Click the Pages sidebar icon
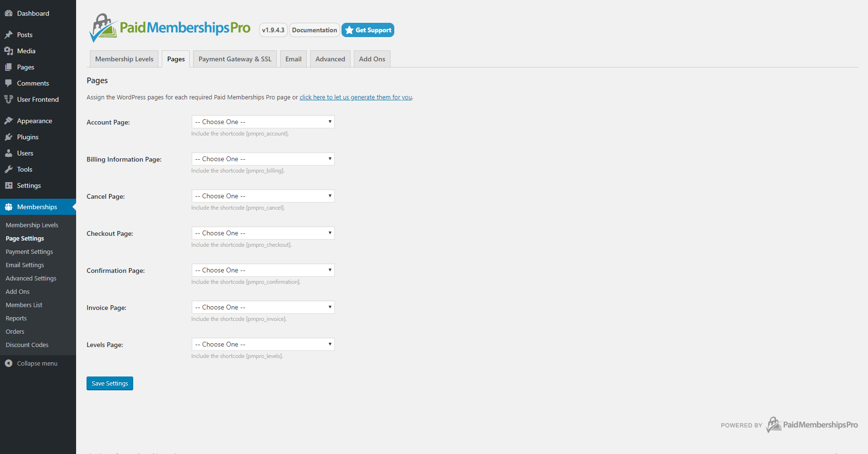 [x=9, y=67]
